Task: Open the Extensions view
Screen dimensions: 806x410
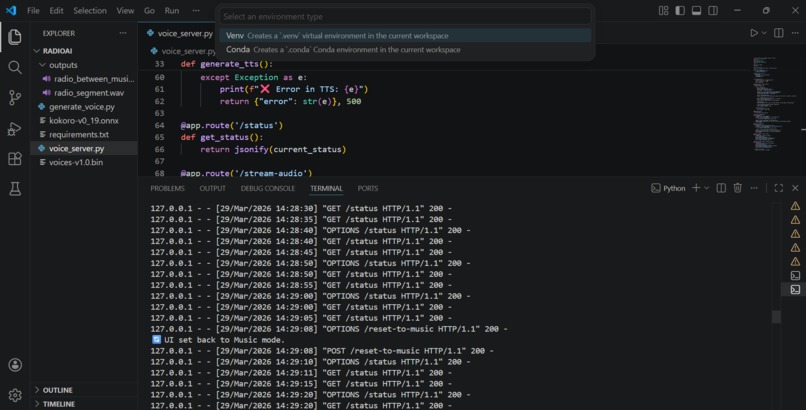Action: click(x=15, y=159)
